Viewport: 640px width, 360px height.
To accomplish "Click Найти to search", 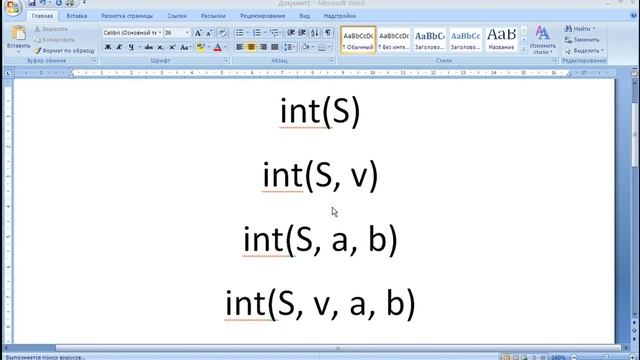I will [580, 29].
